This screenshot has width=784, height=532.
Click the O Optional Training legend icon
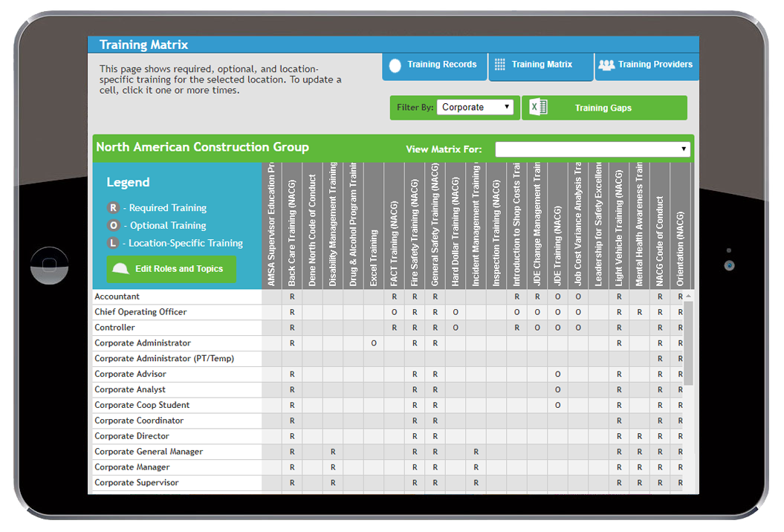click(114, 225)
